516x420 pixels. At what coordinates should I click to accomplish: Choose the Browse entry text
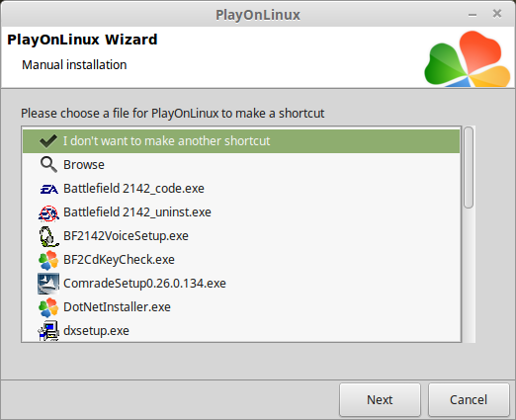[84, 165]
